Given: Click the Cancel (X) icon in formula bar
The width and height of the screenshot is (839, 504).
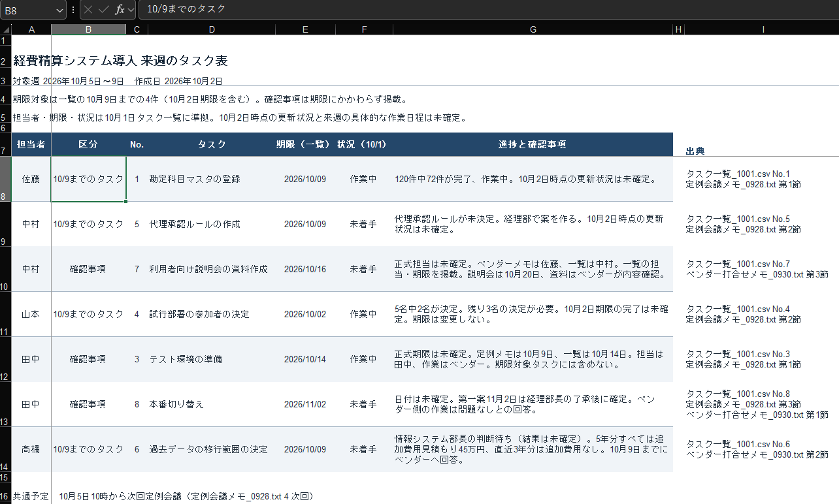Looking at the screenshot, I should [x=88, y=9].
